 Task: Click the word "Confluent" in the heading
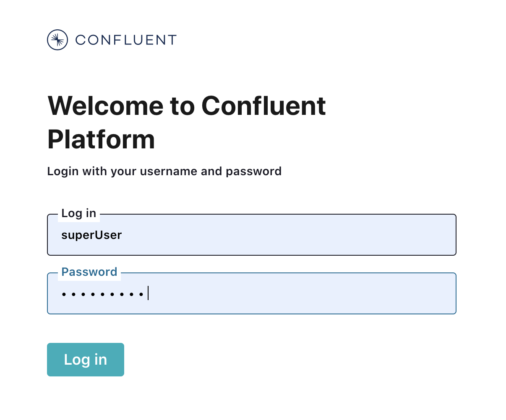[x=263, y=106]
